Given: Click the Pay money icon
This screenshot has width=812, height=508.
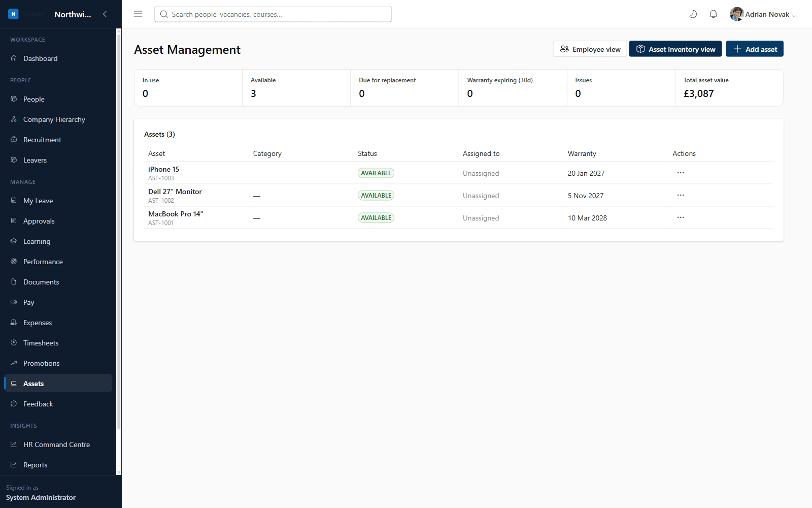Looking at the screenshot, I should [14, 302].
